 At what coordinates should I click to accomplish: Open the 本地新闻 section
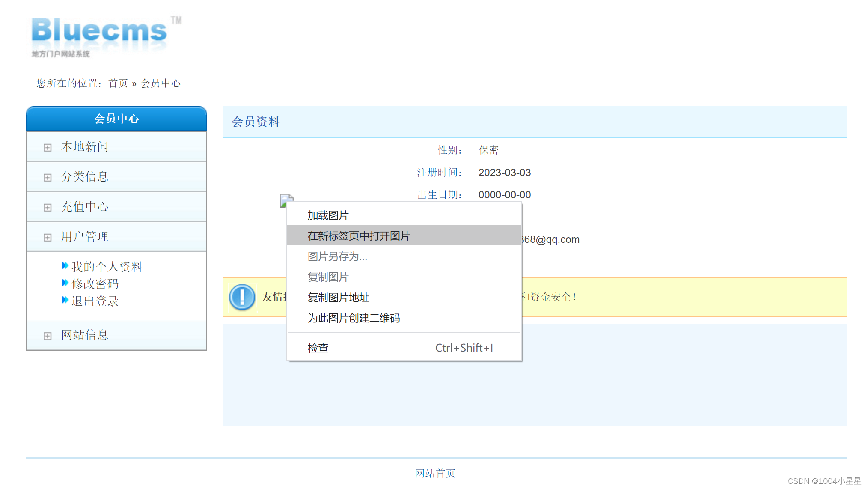pos(85,147)
